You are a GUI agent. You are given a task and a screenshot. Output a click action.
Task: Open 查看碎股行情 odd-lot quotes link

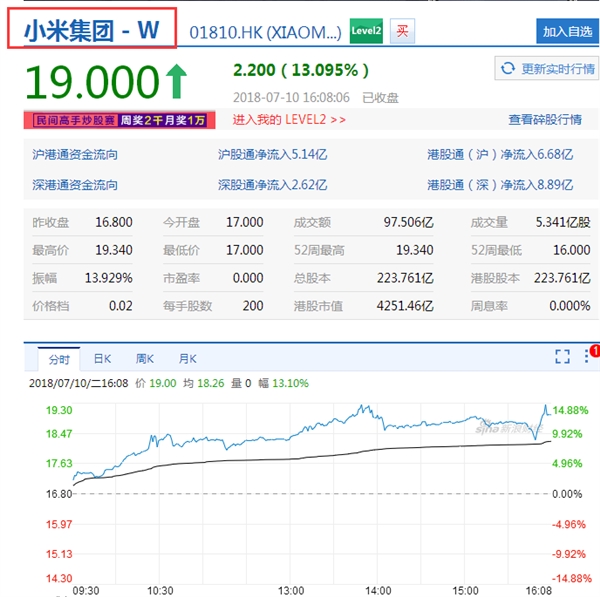point(544,120)
